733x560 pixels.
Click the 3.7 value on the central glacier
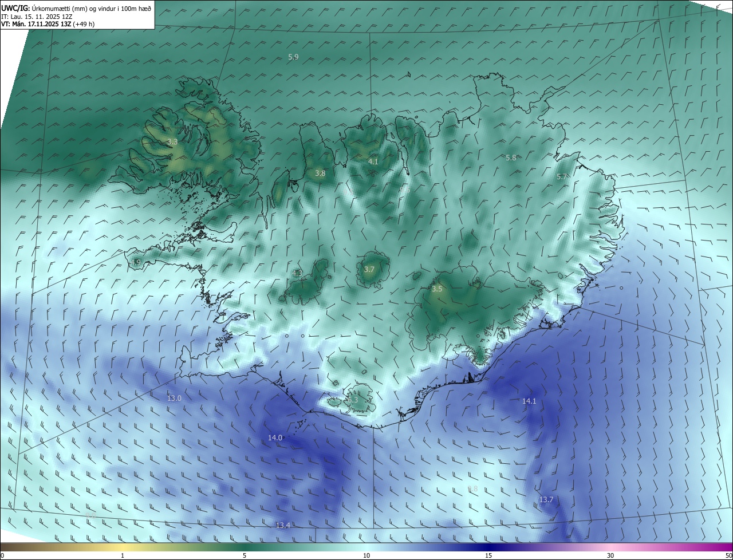coord(369,269)
